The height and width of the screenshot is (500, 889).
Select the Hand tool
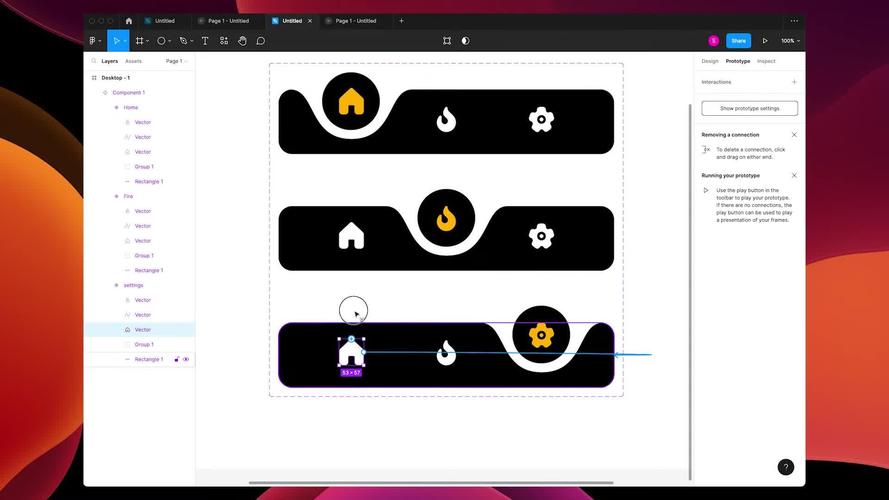[x=242, y=41]
